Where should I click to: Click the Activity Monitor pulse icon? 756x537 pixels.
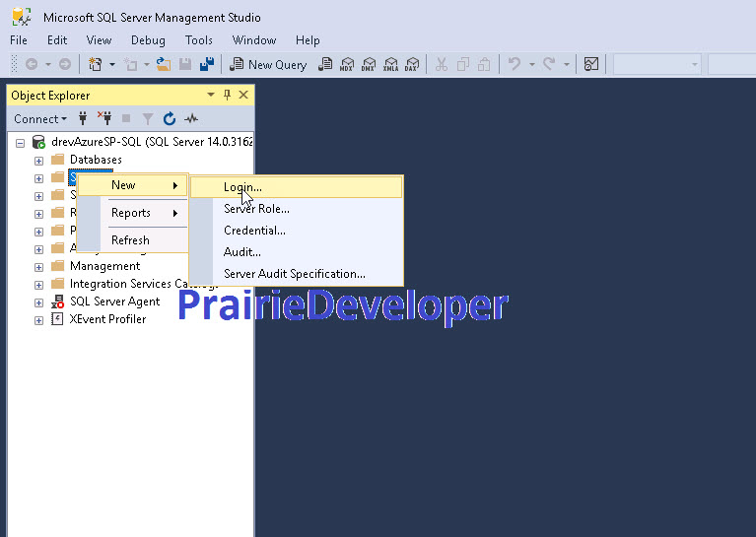pos(191,118)
